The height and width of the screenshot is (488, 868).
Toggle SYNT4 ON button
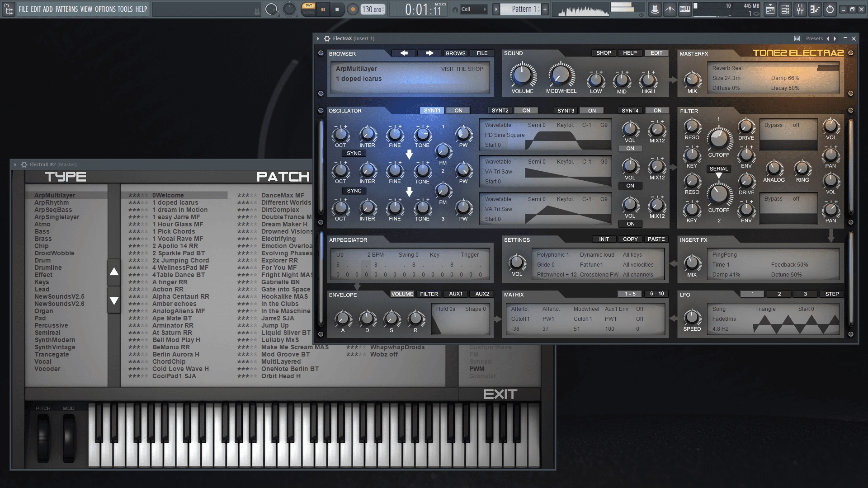657,111
